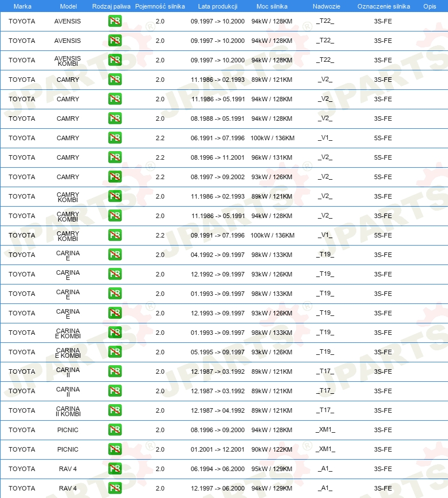
Task: Click the Oznaczenie silnika column header
Action: click(x=383, y=6)
